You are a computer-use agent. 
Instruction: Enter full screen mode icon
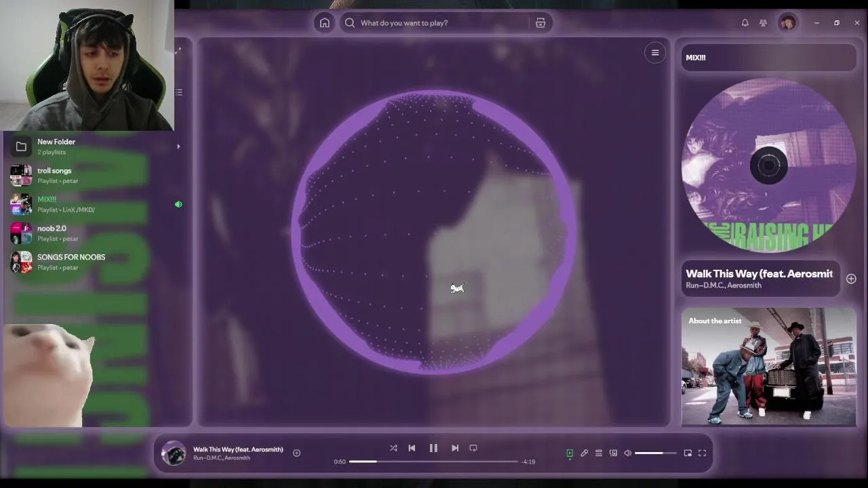coord(703,453)
